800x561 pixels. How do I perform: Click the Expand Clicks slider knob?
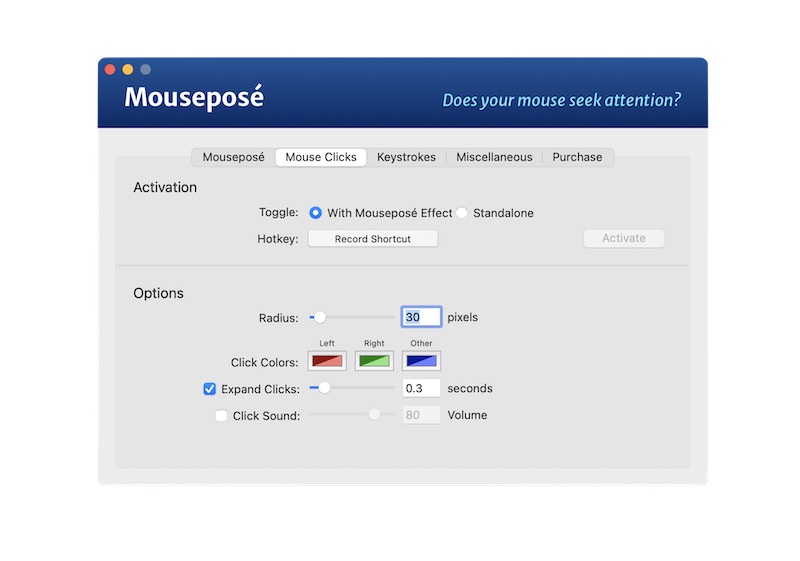tap(324, 388)
